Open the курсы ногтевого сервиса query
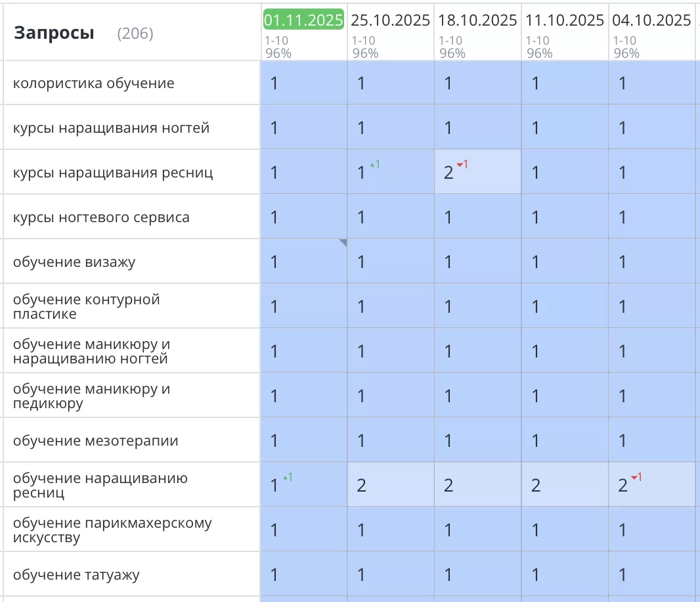 coord(101,218)
